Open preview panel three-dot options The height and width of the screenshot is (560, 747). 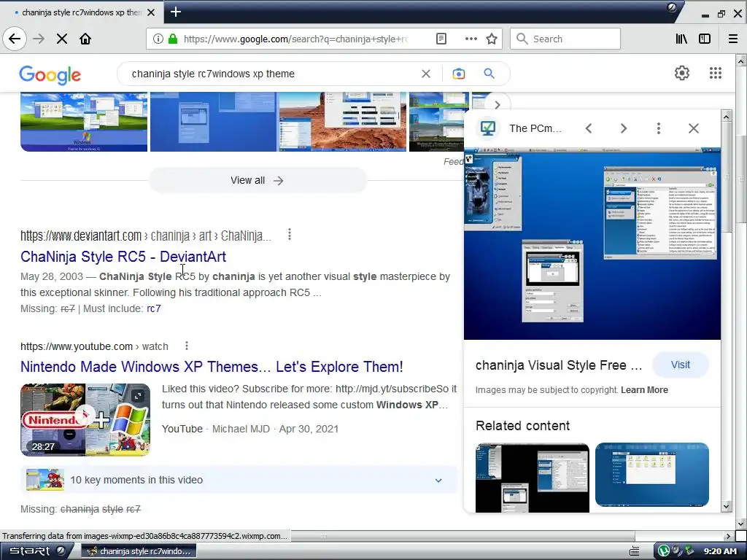pyautogui.click(x=659, y=128)
